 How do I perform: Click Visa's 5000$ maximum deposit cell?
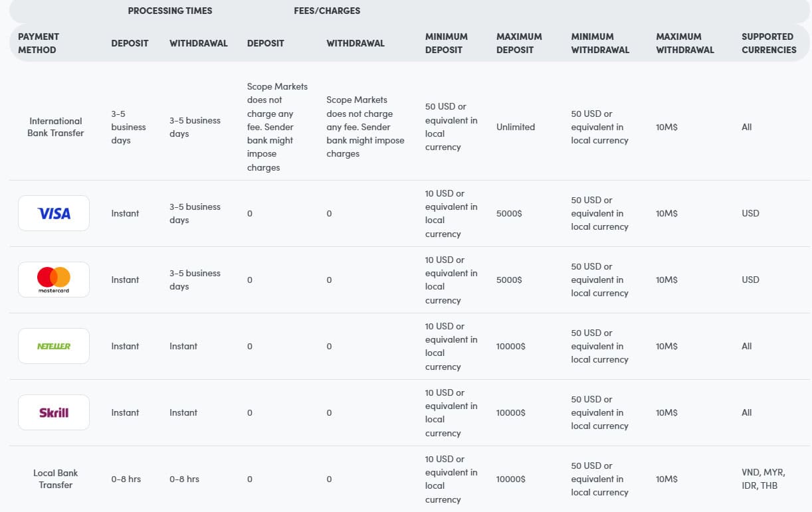click(509, 213)
